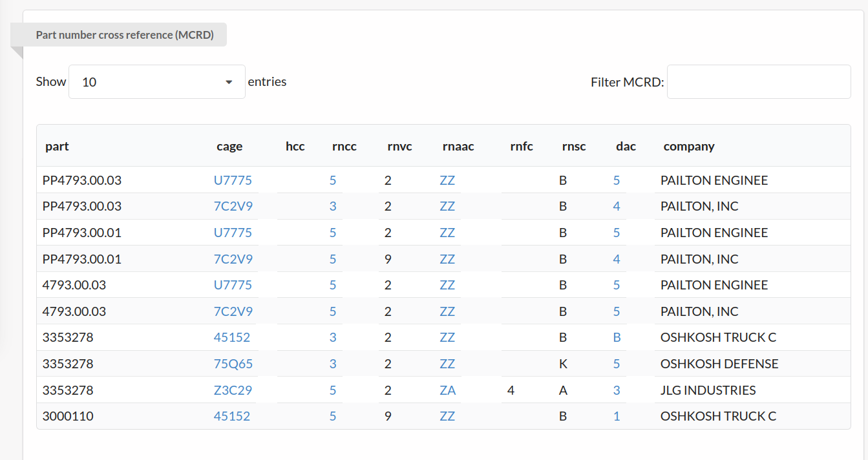Screen dimensions: 868x460
Task: Open U7775 cage link for PP4793.00.01
Action: pos(233,233)
